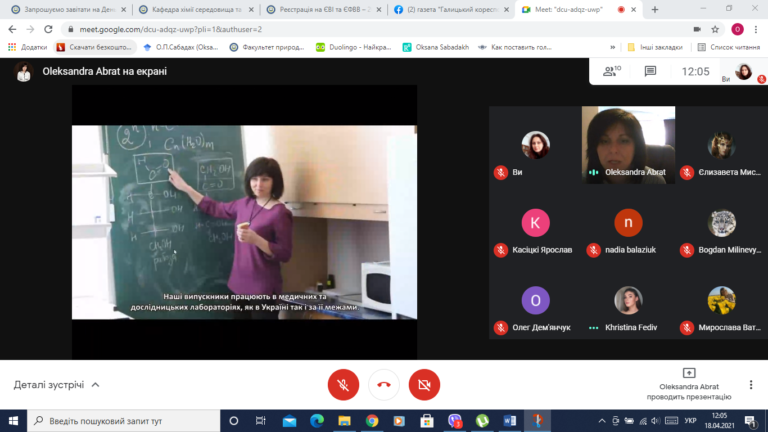Open Список читання reading list
Image resolution: width=768 pixels, height=432 pixels.
[x=729, y=48]
